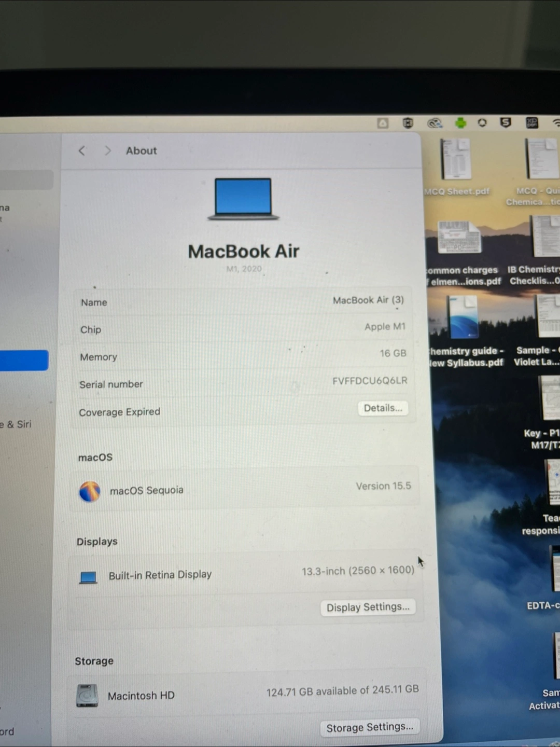This screenshot has width=560, height=747.
Task: Click the 124.71 GB available storage text
Action: [x=343, y=690]
